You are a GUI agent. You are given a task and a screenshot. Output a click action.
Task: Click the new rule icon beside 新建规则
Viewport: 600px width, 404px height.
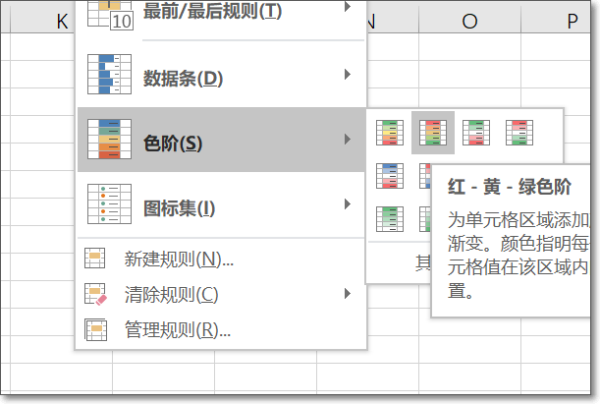[95, 258]
